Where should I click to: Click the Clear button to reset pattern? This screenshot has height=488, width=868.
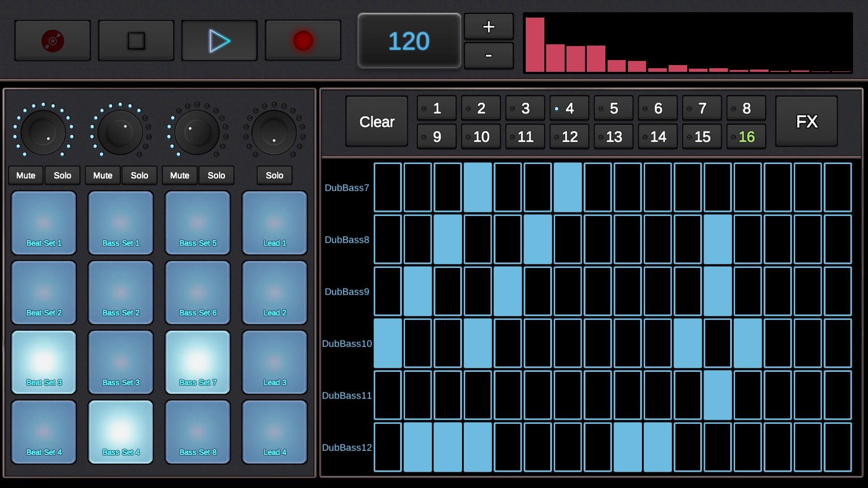pos(376,122)
